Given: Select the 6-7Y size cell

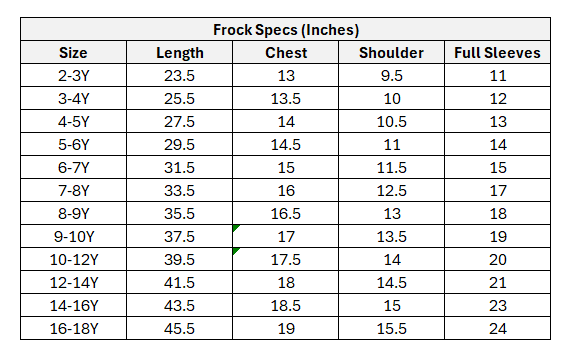Looking at the screenshot, I should coord(73,167).
